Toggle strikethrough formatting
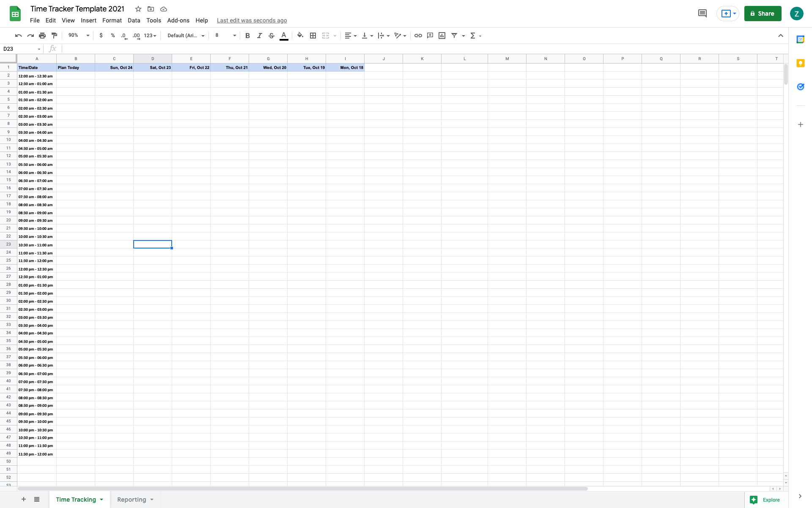 pos(272,36)
